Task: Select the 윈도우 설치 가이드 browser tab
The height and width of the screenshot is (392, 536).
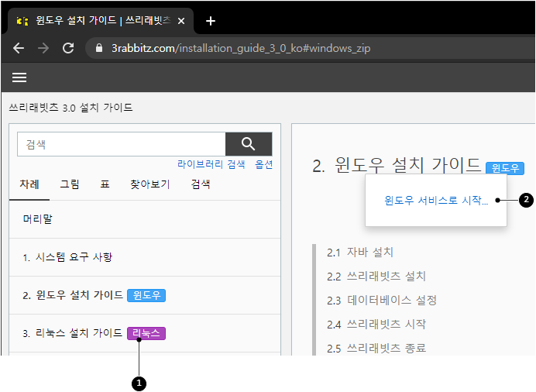Action: tap(101, 21)
